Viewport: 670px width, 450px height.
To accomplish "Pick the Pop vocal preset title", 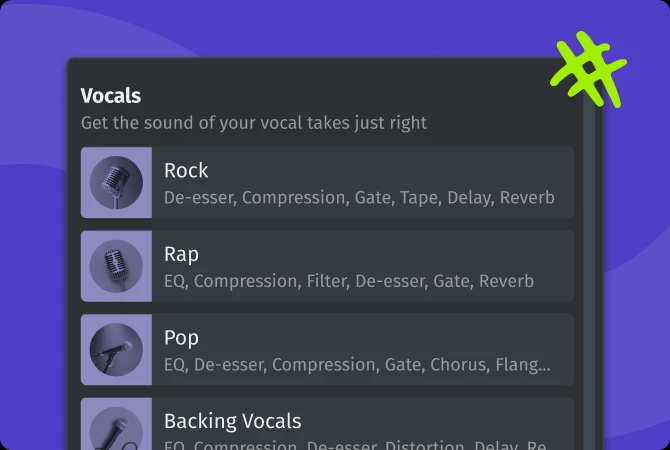I will pos(181,338).
